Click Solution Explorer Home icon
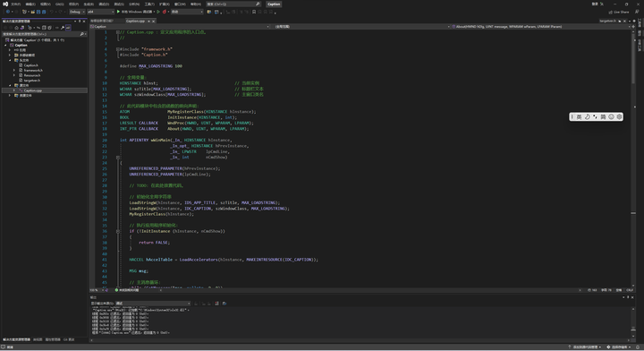The width and height of the screenshot is (644, 351). [16, 28]
